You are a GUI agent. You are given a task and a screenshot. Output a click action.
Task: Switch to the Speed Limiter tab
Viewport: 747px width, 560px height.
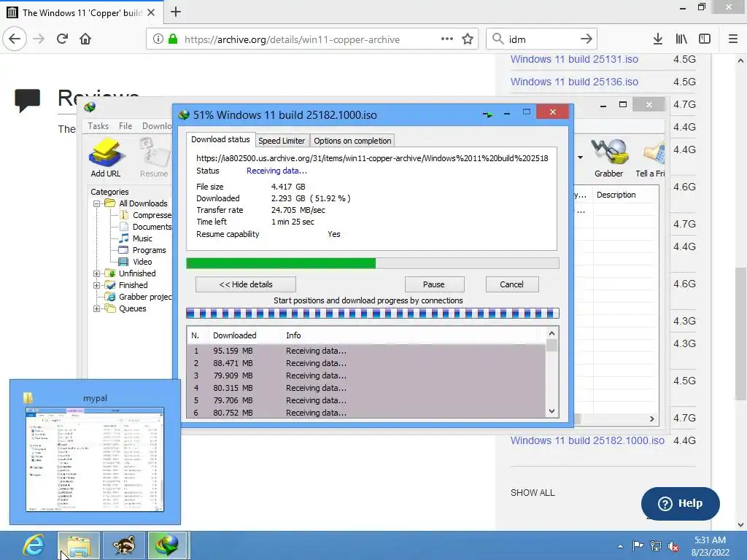click(282, 141)
